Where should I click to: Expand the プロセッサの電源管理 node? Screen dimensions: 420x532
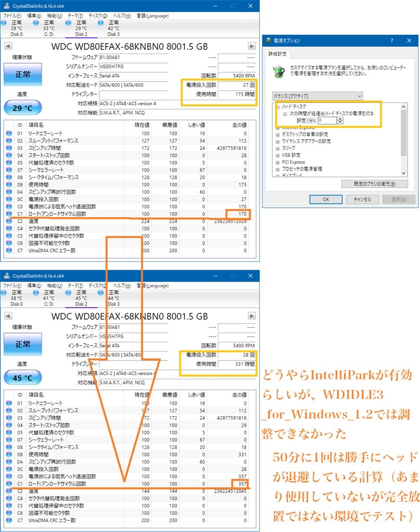(278, 169)
